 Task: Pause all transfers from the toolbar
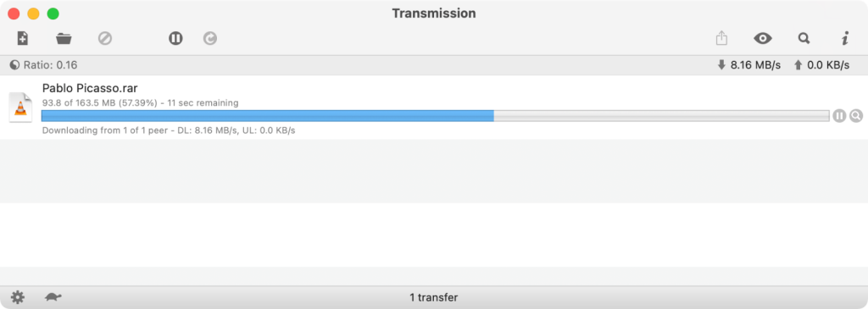(175, 38)
